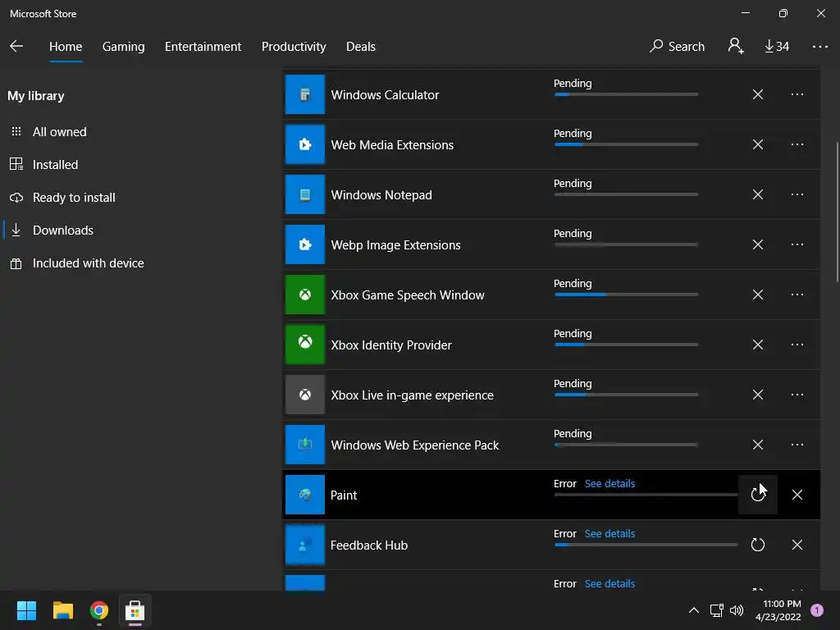Image resolution: width=840 pixels, height=630 pixels.
Task: Click the Xbox Game Speech Window icon
Action: [305, 294]
